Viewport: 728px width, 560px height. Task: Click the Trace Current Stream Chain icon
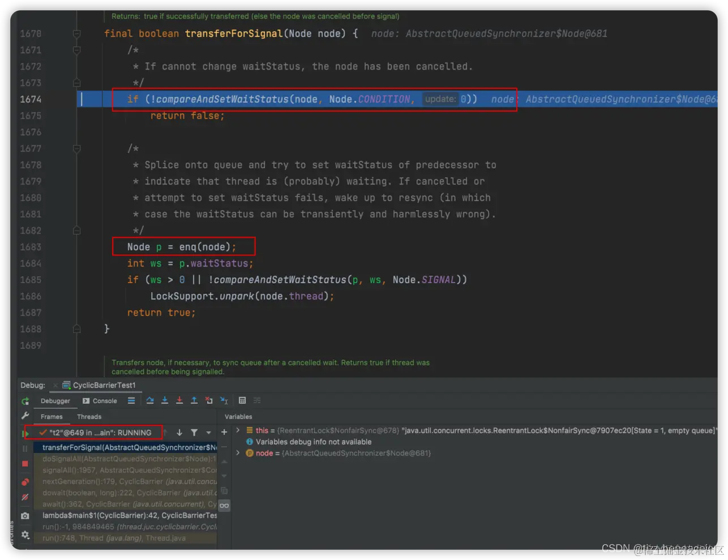click(257, 400)
